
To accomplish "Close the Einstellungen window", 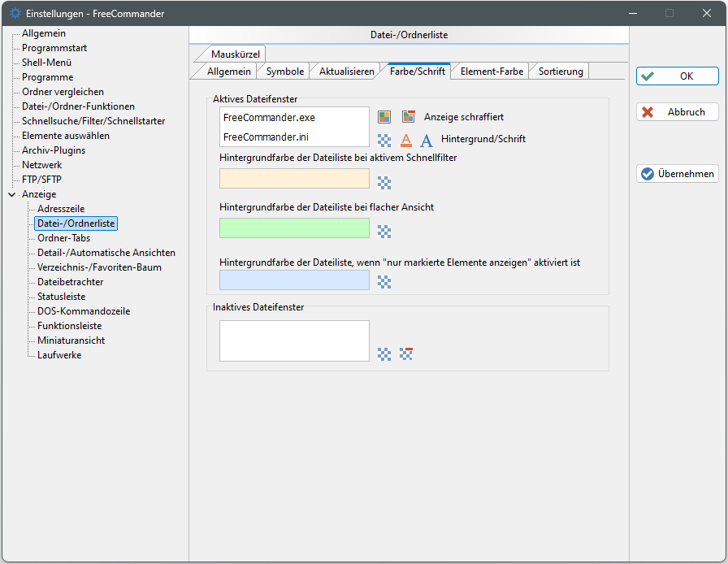I will [707, 13].
